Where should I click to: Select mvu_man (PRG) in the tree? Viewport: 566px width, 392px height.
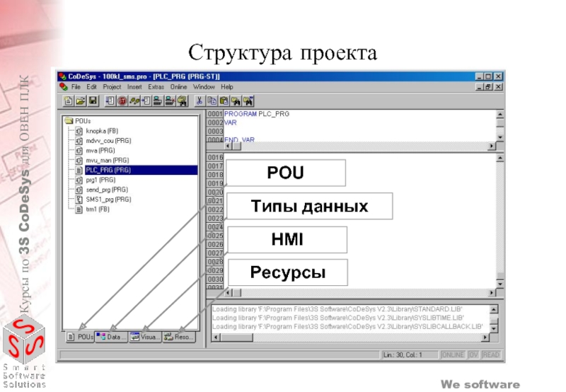(108, 160)
